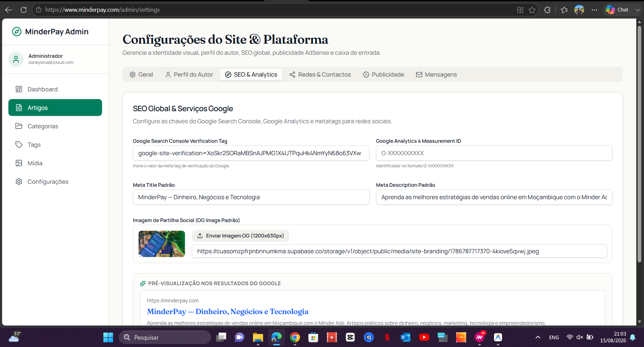The image size is (644, 347).
Task: Click the OG image thumbnail preview
Action: pyautogui.click(x=162, y=244)
